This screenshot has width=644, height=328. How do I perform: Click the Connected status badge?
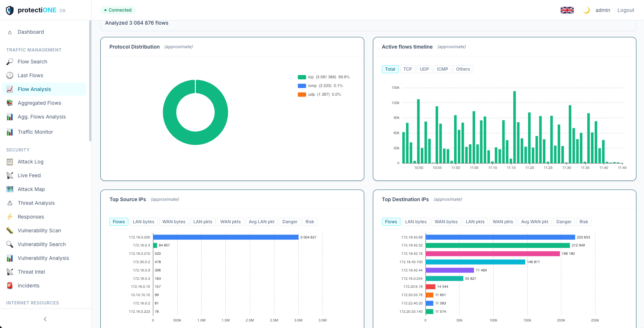[118, 10]
